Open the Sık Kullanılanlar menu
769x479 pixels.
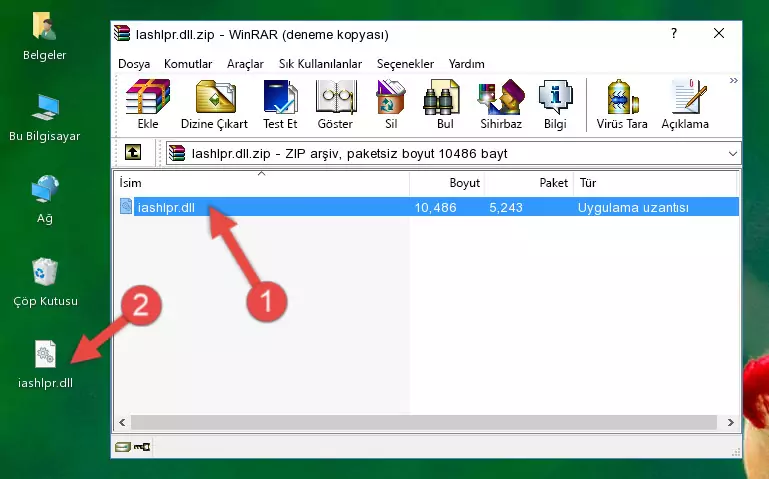coord(320,64)
